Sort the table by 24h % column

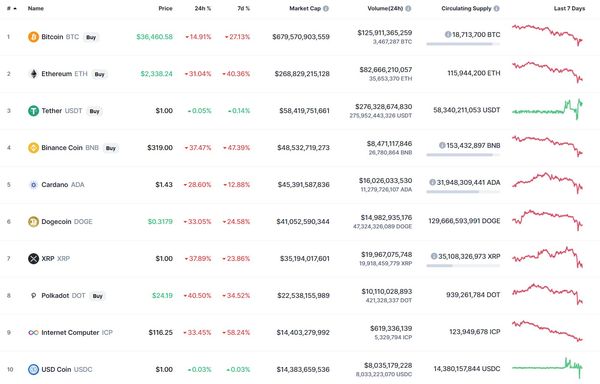pyautogui.click(x=203, y=8)
